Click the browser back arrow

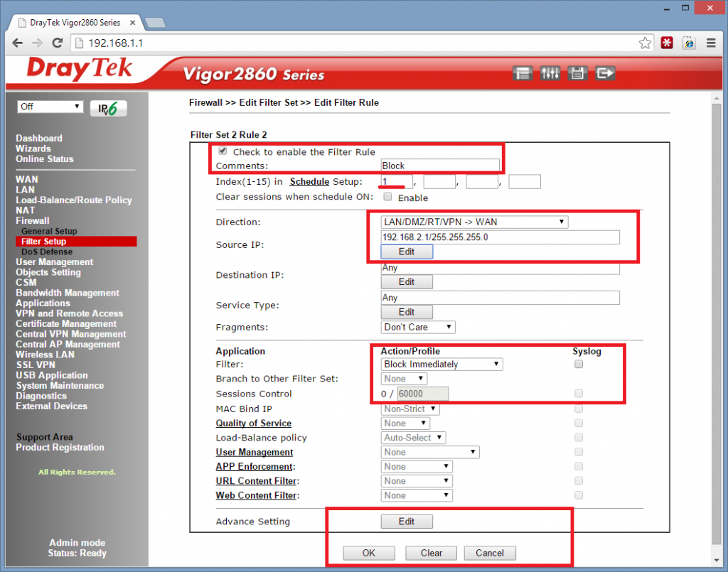[x=18, y=43]
